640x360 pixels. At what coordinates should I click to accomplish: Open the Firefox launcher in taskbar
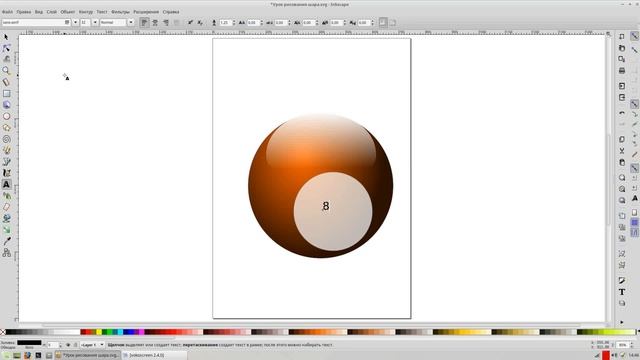pos(27,356)
